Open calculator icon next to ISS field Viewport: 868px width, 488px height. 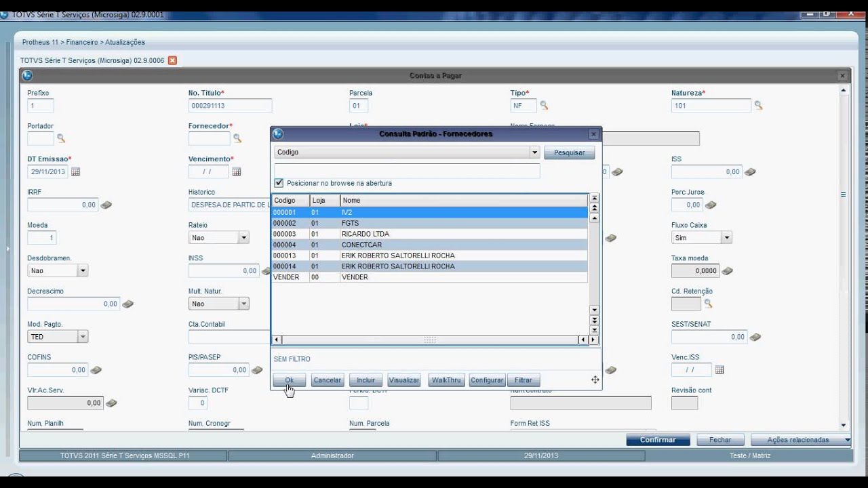749,172
